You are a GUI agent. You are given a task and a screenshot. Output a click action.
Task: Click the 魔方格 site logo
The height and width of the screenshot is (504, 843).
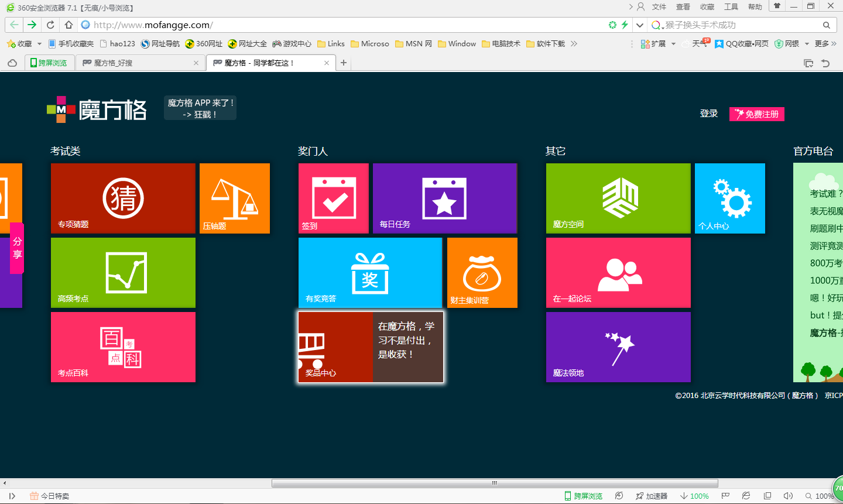pyautogui.click(x=97, y=109)
